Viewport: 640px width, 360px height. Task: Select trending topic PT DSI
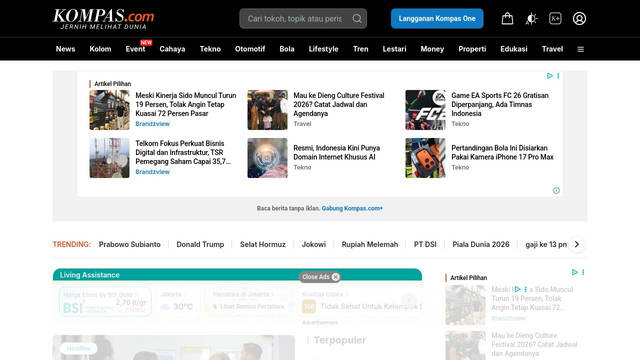coord(425,244)
